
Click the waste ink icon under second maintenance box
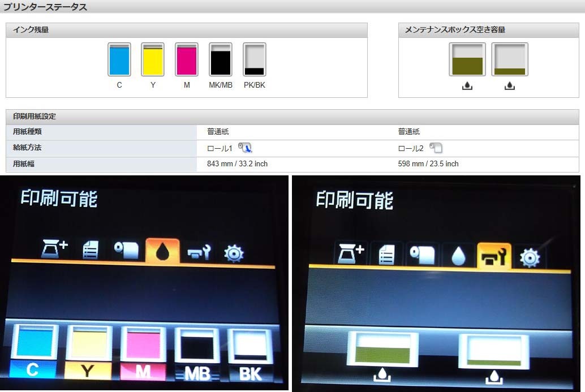510,86
